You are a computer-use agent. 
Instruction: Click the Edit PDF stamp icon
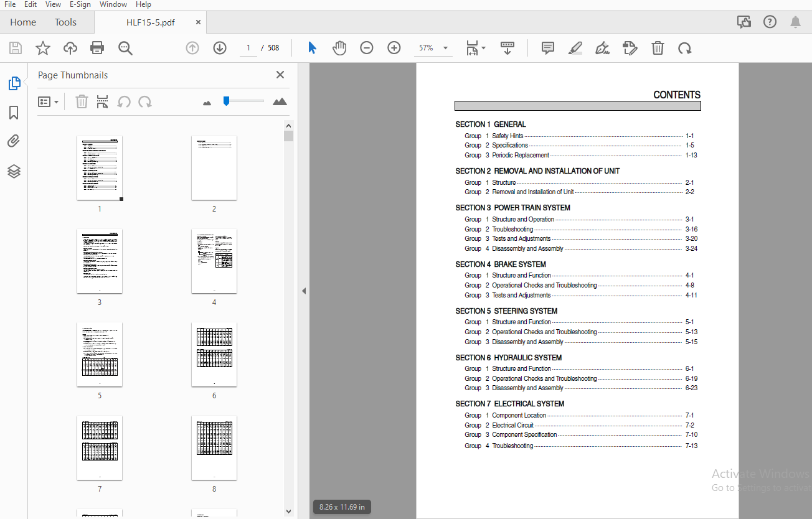pos(630,48)
